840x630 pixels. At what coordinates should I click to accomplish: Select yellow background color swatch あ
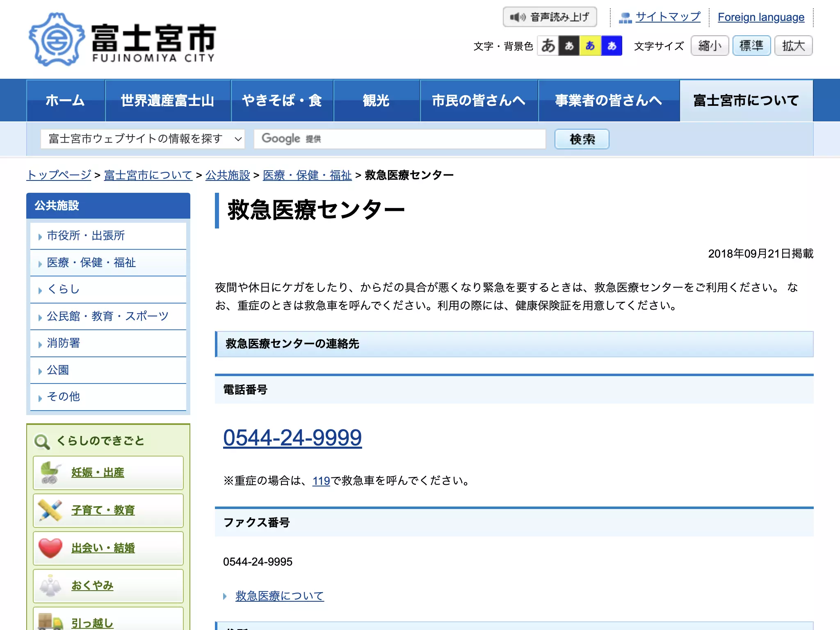click(590, 46)
